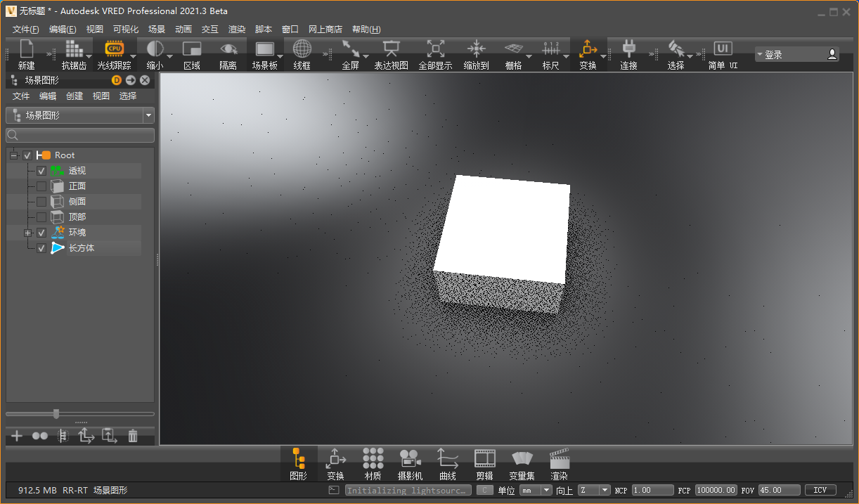Switch to 简单 UI mode
Viewport: 859px width, 504px height.
(723, 49)
